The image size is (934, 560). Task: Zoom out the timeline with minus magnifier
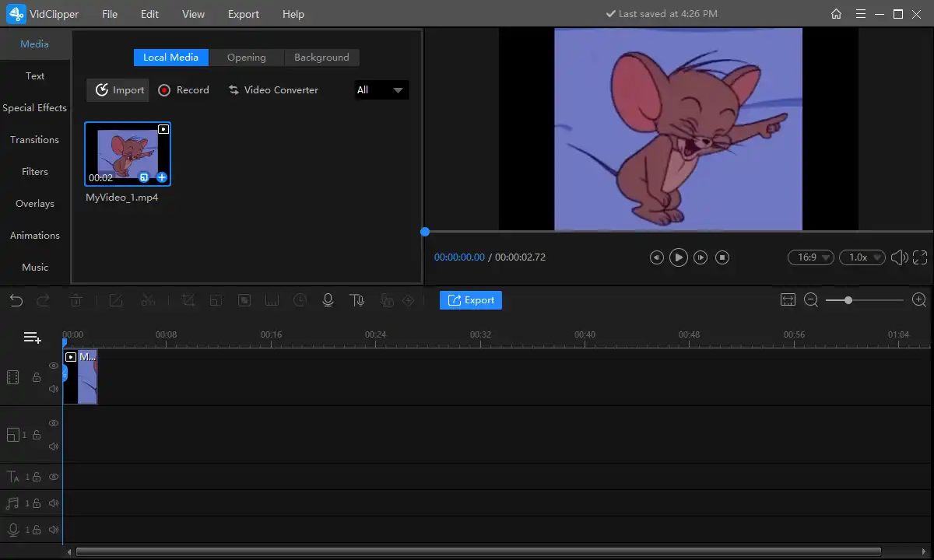811,300
